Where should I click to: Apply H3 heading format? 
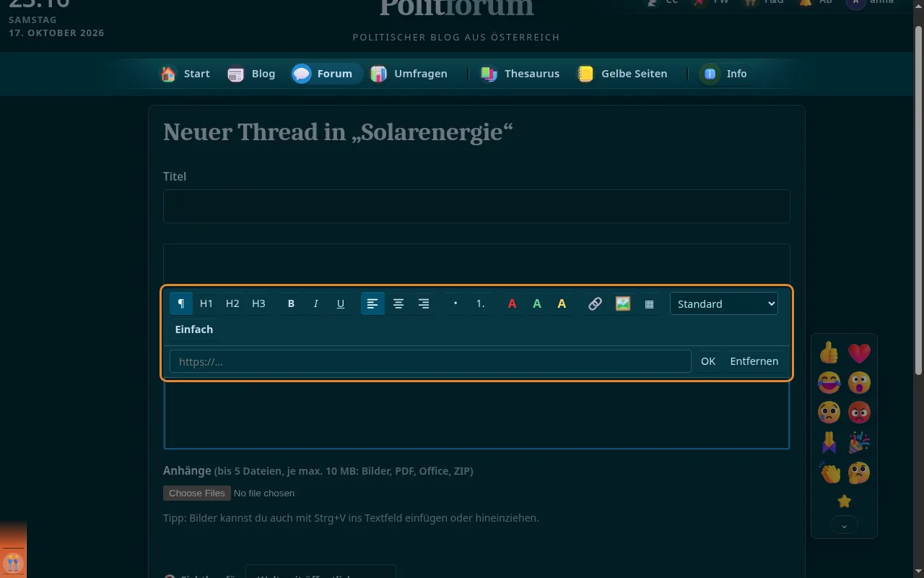click(258, 303)
